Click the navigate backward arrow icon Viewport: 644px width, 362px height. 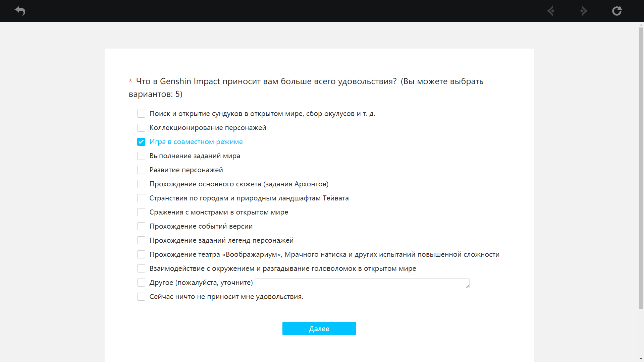click(551, 11)
